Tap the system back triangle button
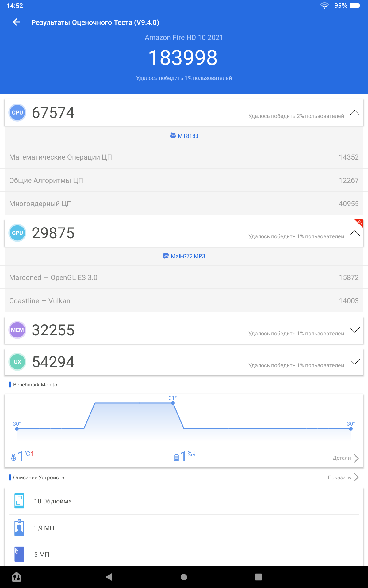 coord(109,577)
